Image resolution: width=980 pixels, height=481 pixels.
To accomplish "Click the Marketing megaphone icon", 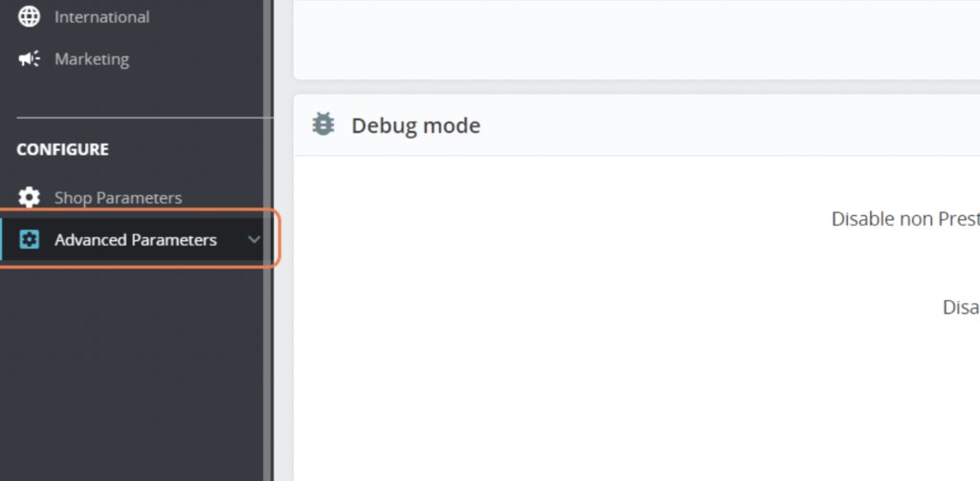I will [29, 59].
